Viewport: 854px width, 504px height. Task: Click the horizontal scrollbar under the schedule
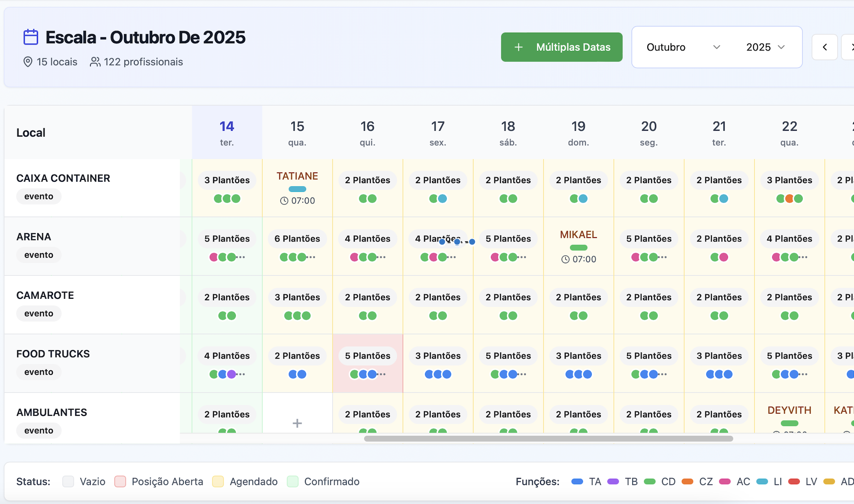click(x=548, y=439)
